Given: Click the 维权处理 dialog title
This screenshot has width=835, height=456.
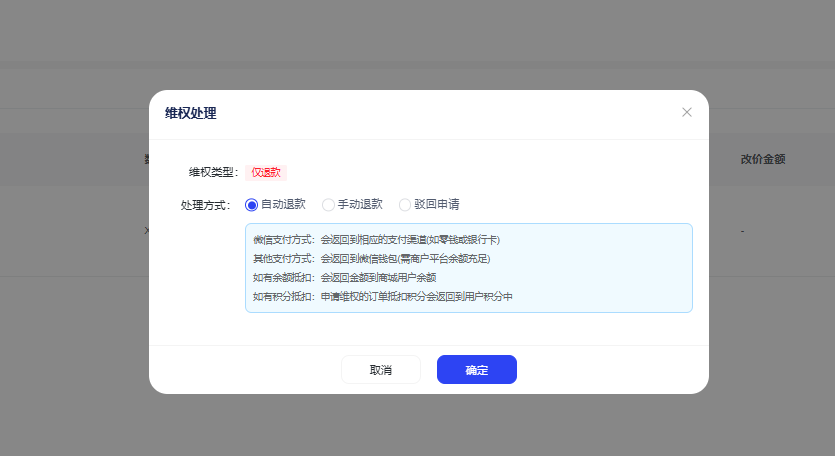Looking at the screenshot, I should pos(190,113).
